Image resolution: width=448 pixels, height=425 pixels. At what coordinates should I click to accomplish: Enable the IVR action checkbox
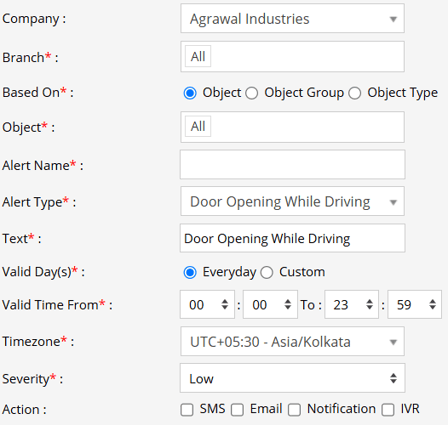point(388,410)
